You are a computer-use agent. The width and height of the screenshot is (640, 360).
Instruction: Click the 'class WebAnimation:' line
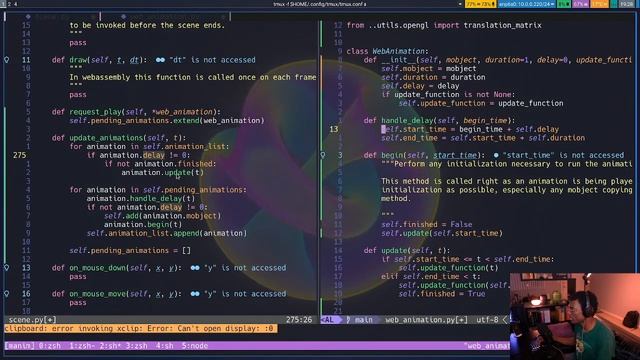[387, 51]
